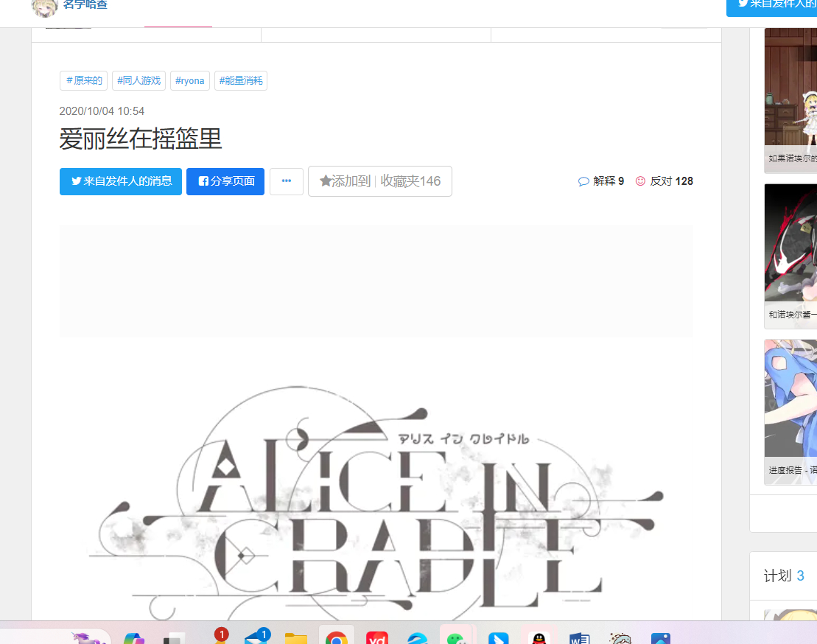Open Microsoft Edge from the taskbar
Viewport: 817px width, 644px height.
click(x=418, y=638)
